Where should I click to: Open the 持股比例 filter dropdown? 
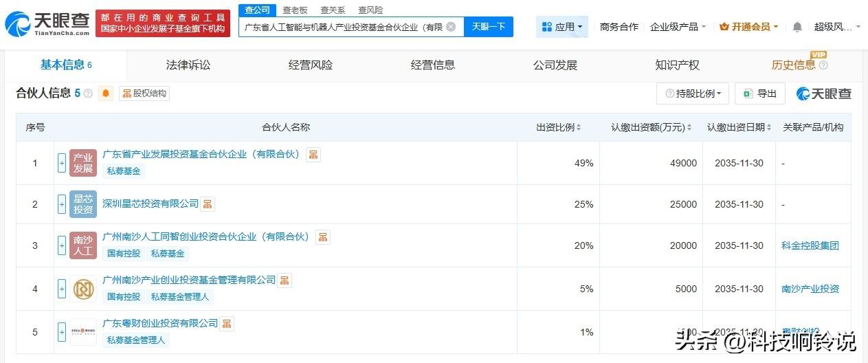pyautogui.click(x=693, y=93)
